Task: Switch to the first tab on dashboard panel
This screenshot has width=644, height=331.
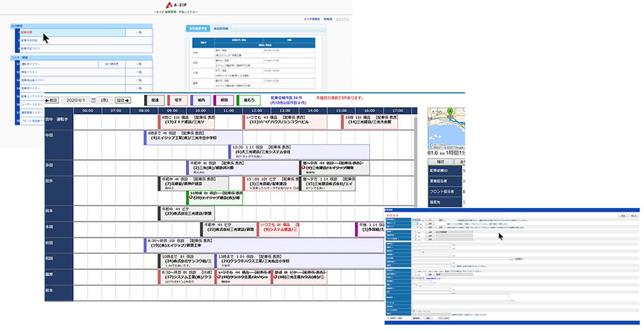Action: tap(197, 29)
